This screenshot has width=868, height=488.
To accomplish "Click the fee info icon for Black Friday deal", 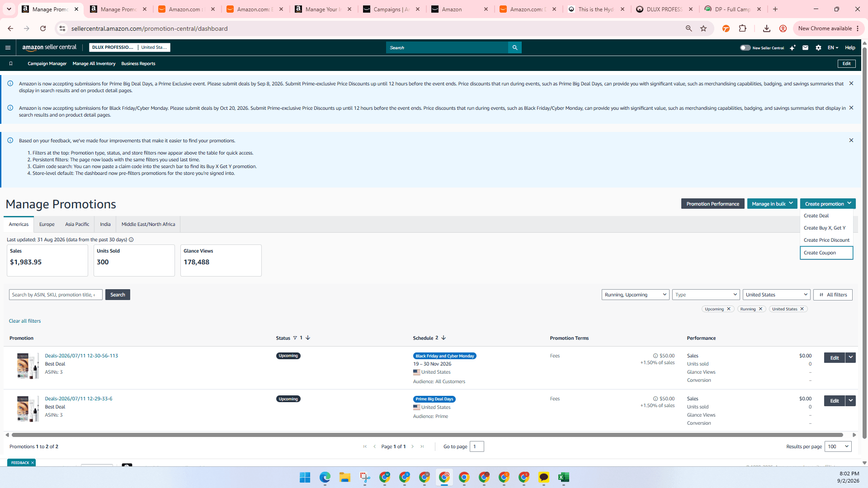I will pos(656,356).
